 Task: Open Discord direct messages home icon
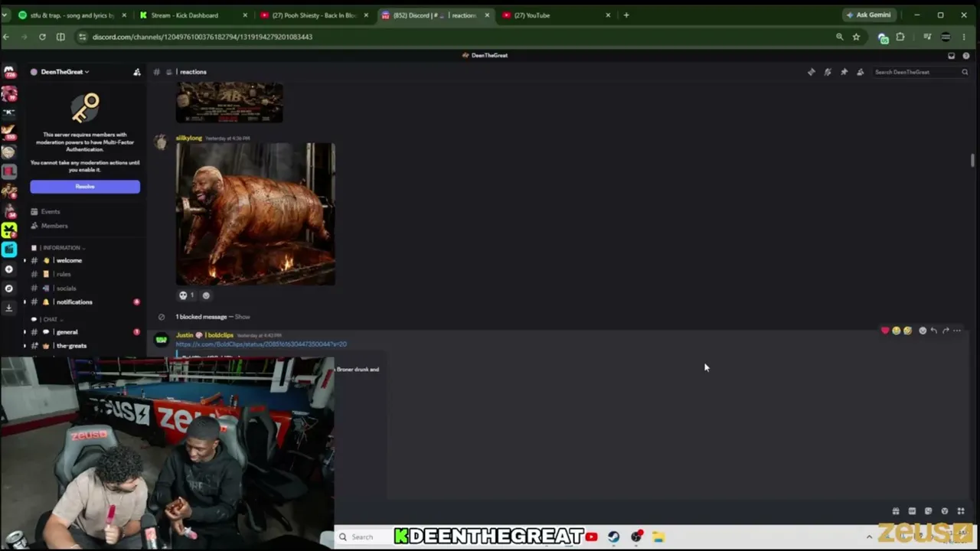pyautogui.click(x=9, y=72)
